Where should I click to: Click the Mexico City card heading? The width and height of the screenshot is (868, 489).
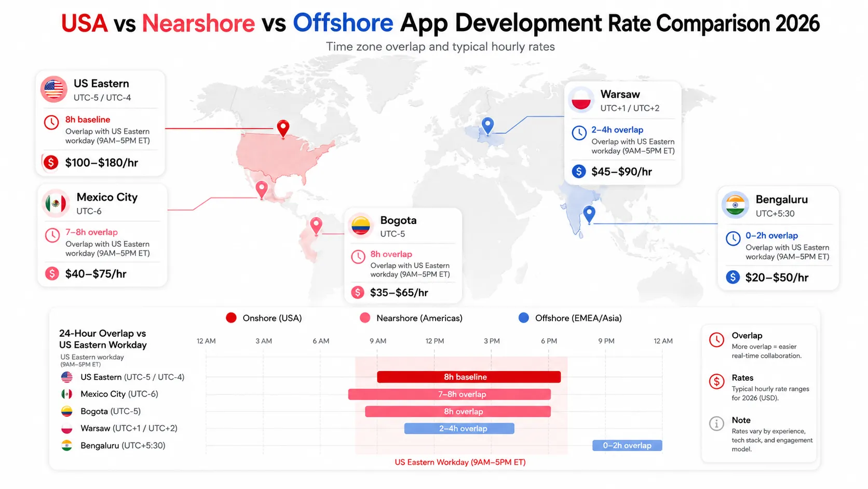click(x=107, y=197)
